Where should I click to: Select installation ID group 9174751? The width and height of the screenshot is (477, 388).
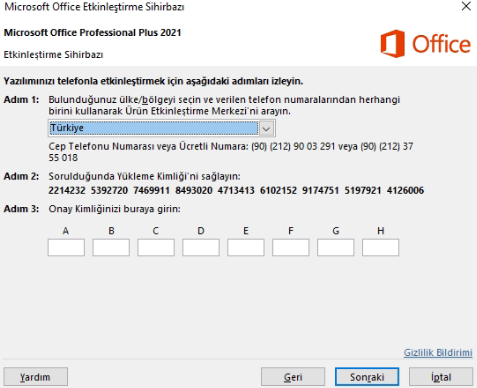[320, 190]
